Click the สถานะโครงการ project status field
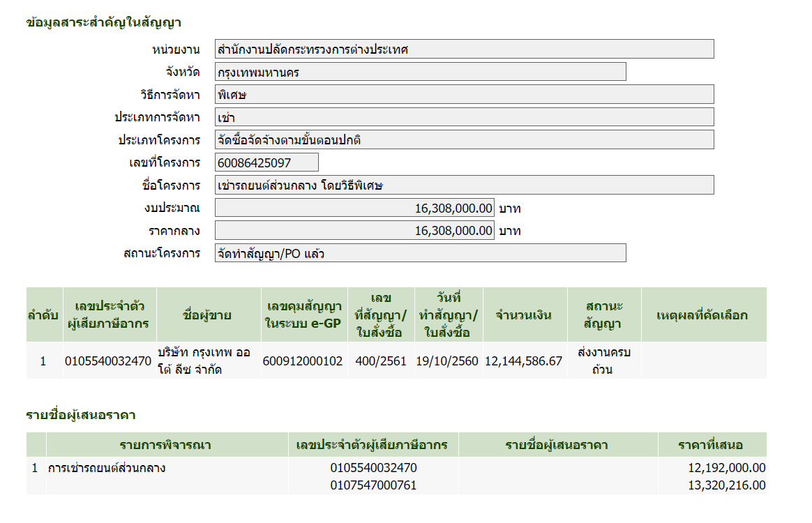Viewport: 812px width, 523px height. 420,253
